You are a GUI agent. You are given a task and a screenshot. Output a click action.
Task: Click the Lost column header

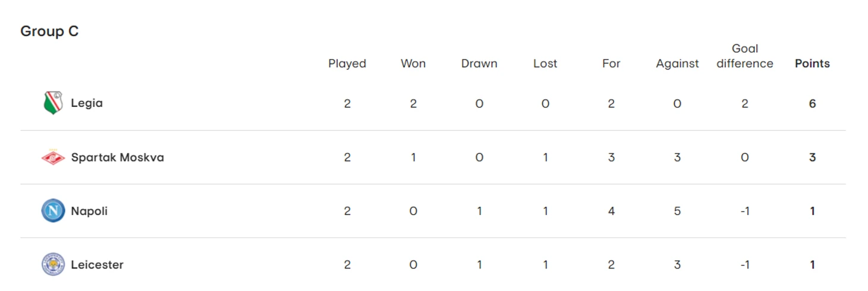545,64
